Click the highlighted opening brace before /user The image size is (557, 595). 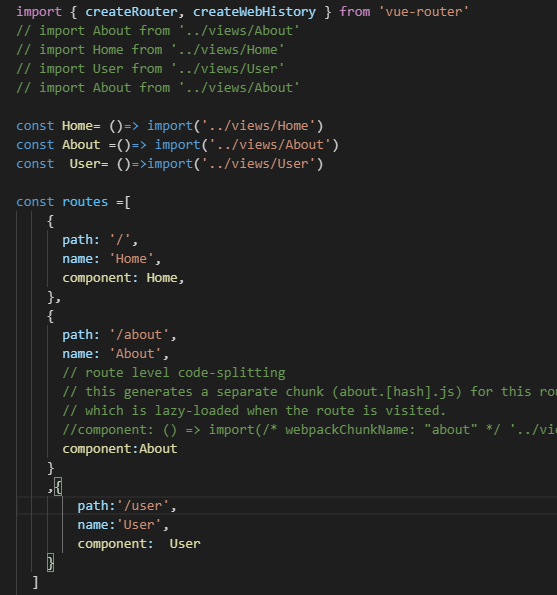tap(58, 486)
